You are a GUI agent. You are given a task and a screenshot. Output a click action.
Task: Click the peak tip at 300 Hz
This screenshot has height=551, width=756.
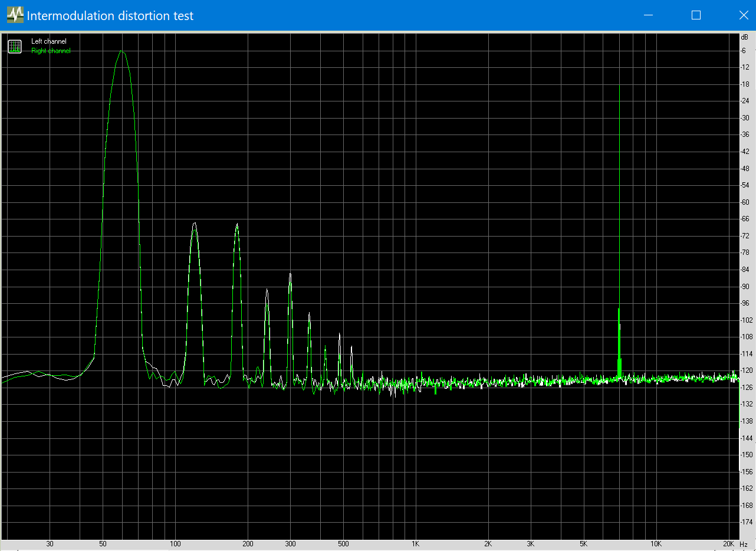(x=290, y=274)
